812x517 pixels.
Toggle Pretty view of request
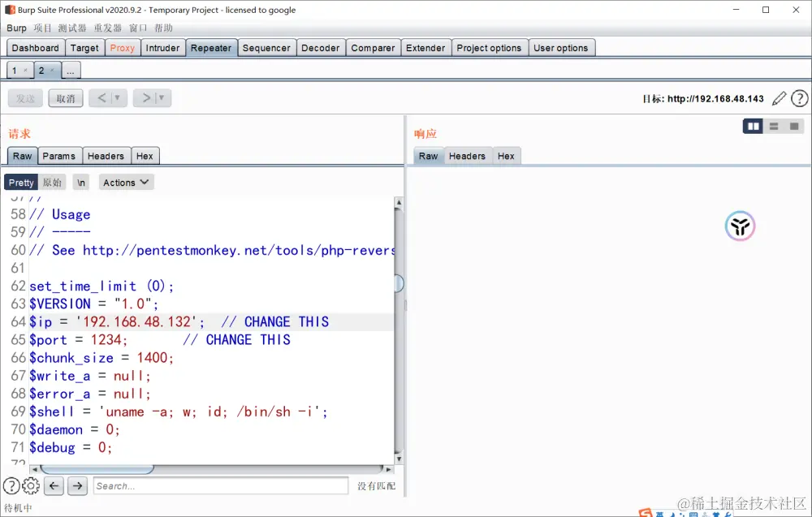[21, 182]
